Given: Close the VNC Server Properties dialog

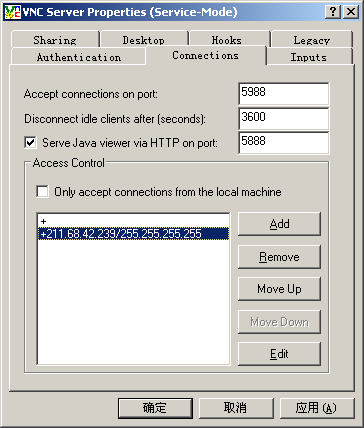Looking at the screenshot, I should coord(351,12).
